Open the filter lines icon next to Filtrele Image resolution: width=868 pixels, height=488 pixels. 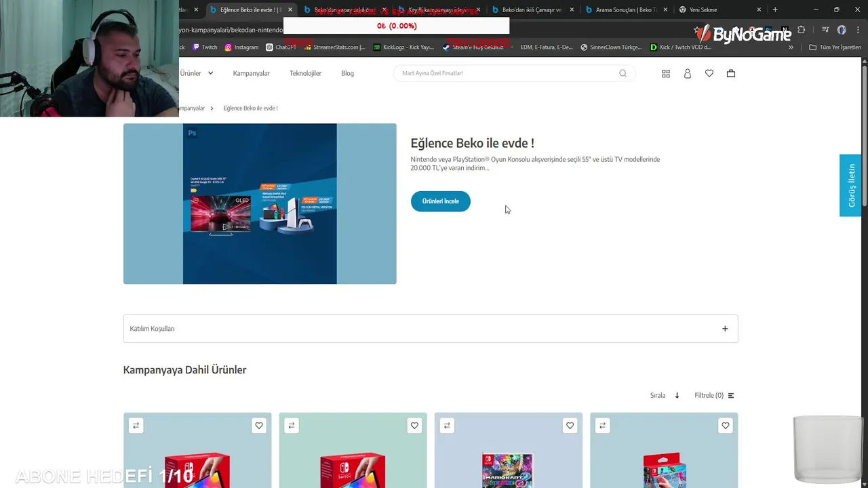click(x=731, y=395)
